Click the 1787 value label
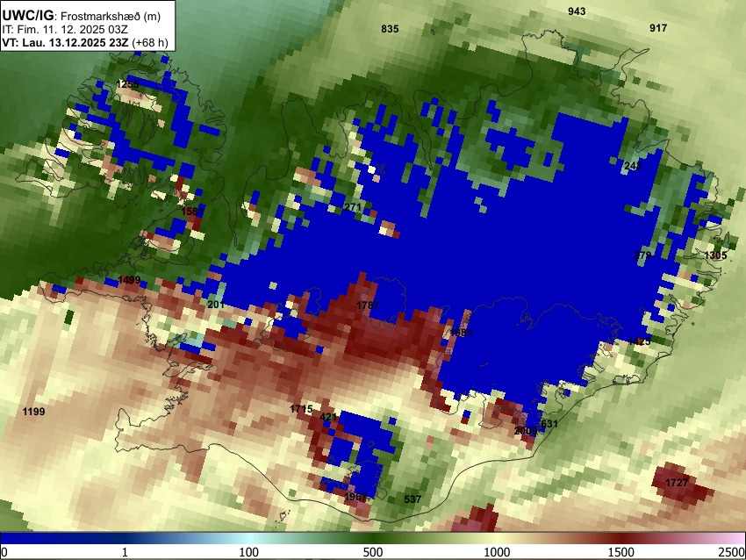Image resolution: width=746 pixels, height=560 pixels. pyautogui.click(x=368, y=305)
